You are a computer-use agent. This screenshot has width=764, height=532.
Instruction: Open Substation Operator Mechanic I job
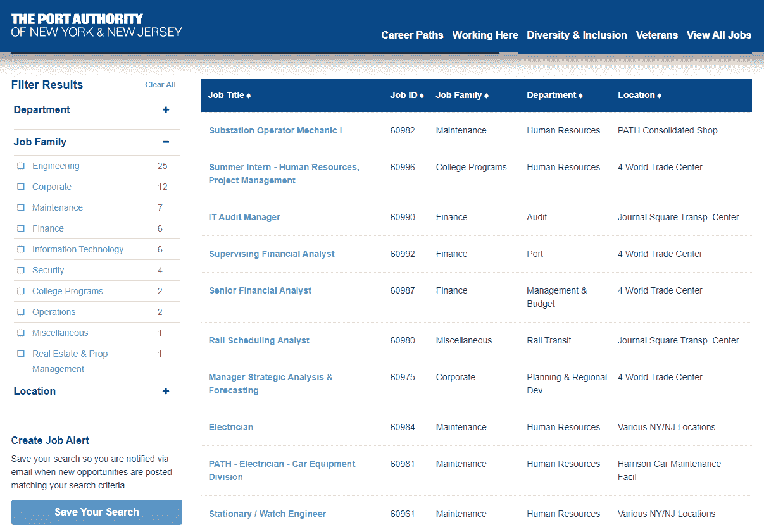(275, 130)
